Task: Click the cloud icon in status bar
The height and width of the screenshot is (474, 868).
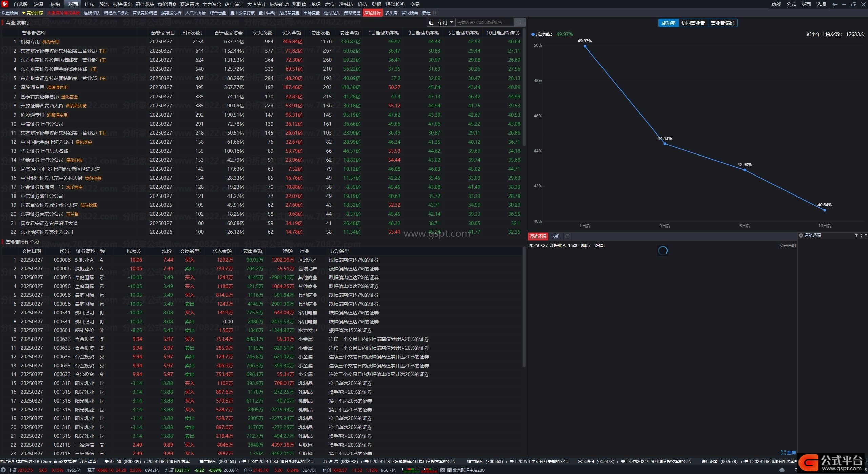Action: coord(782,470)
